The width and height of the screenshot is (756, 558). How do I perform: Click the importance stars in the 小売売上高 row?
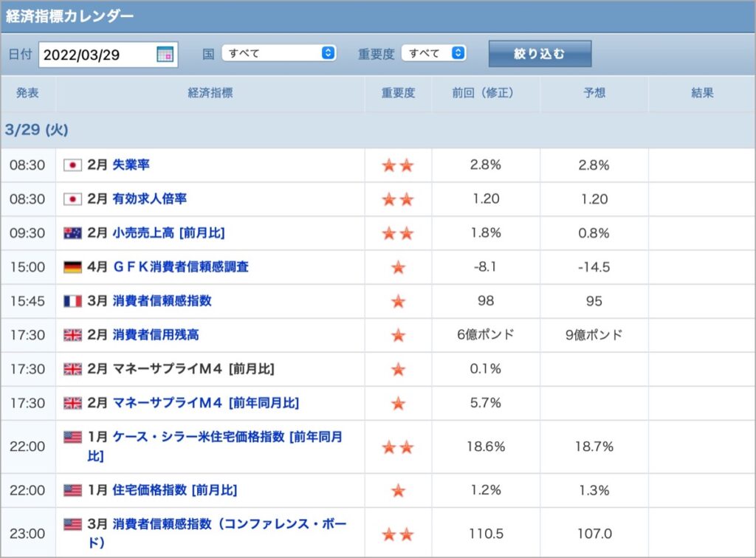398,233
